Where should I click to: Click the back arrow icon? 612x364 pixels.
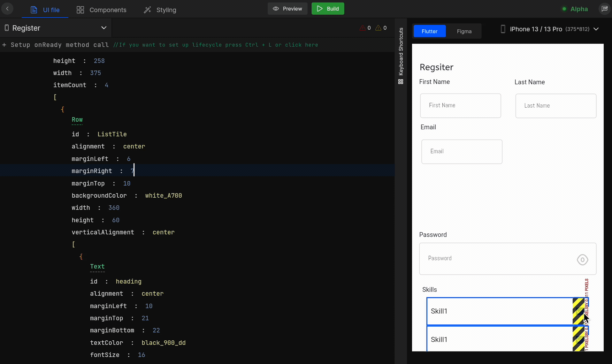click(7, 9)
